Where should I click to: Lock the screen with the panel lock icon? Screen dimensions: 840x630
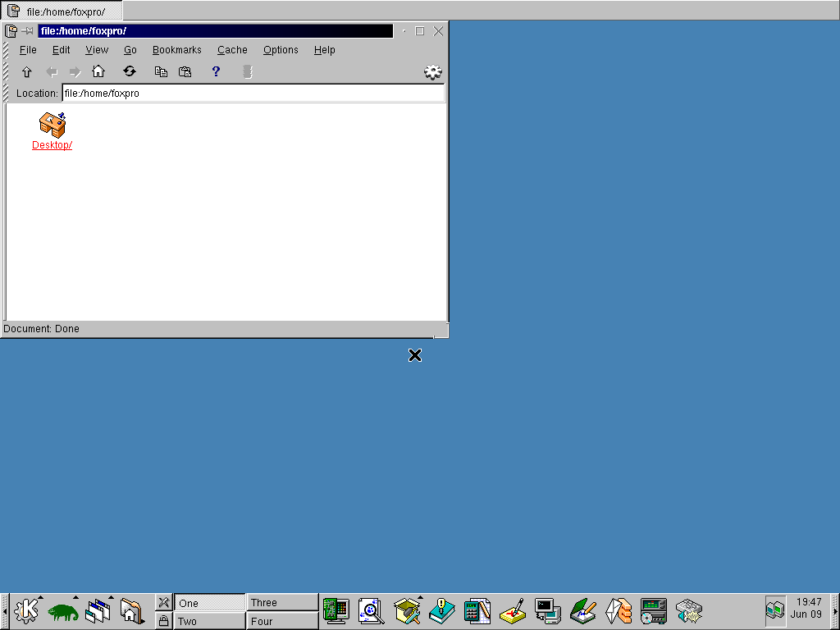[x=163, y=621]
